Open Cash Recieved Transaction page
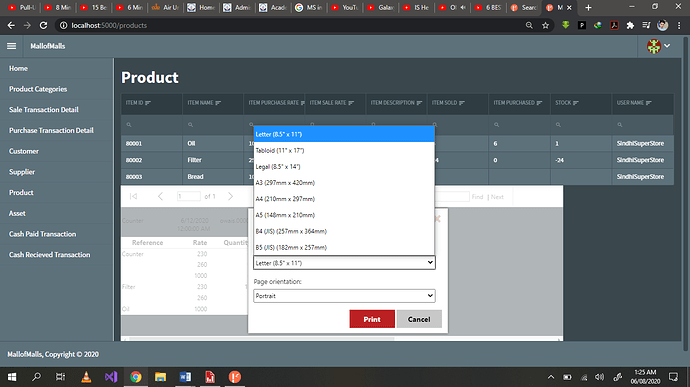Screen dimensions: 690x387 click(x=50, y=254)
